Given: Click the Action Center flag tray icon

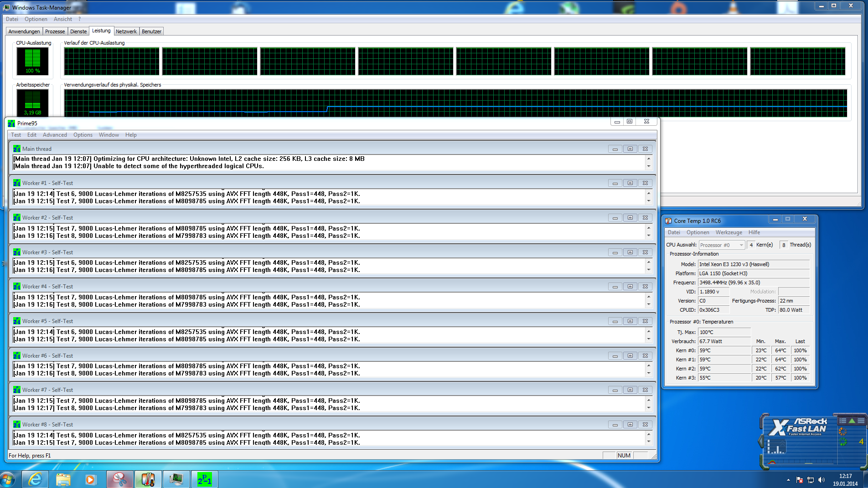Looking at the screenshot, I should (800, 480).
